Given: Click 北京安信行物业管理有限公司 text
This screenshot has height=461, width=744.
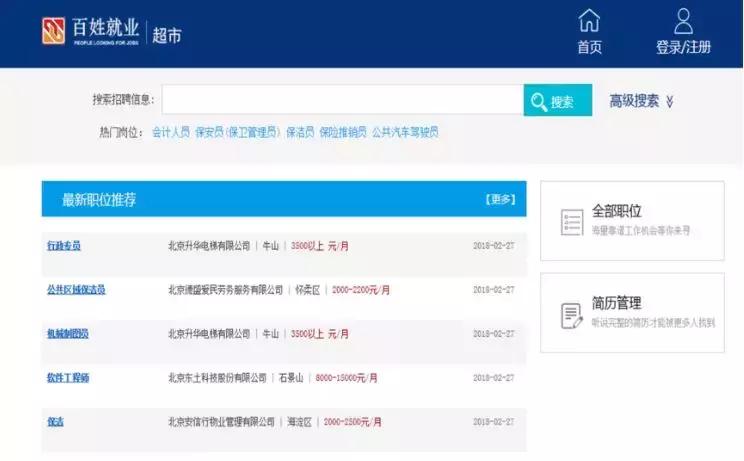Looking at the screenshot, I should 222,422.
